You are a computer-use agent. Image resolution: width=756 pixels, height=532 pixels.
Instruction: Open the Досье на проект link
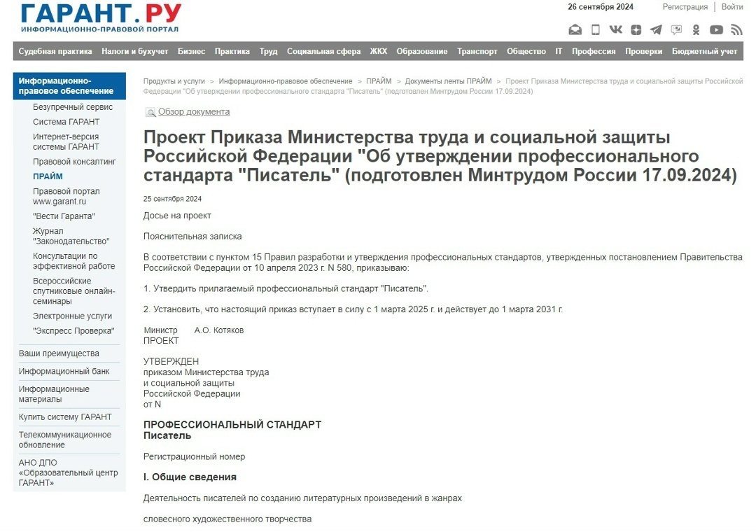click(x=177, y=216)
